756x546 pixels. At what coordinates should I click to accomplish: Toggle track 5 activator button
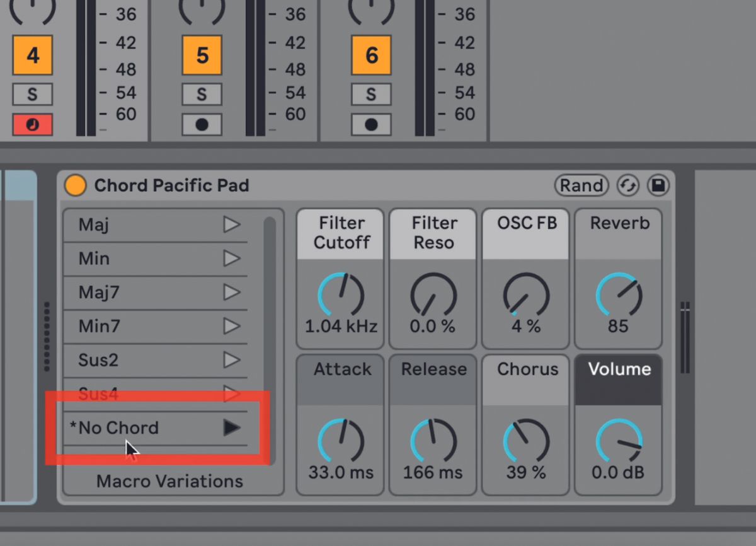tap(202, 55)
